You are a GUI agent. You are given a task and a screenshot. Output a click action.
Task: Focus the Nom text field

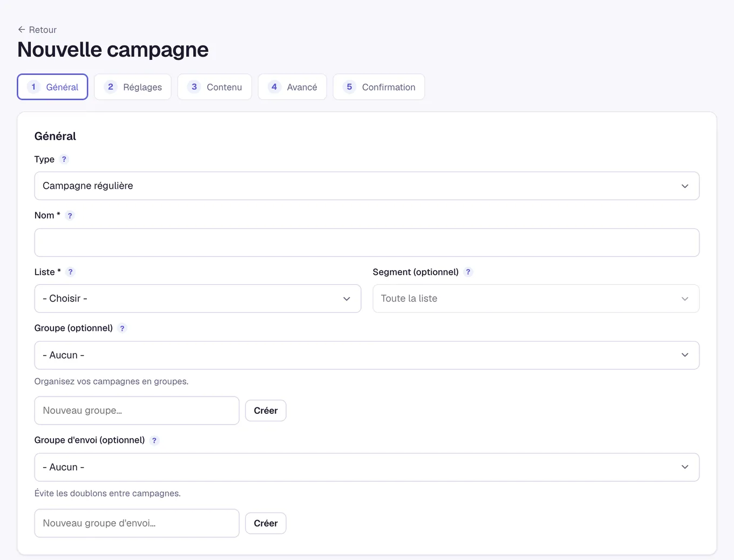coord(367,242)
